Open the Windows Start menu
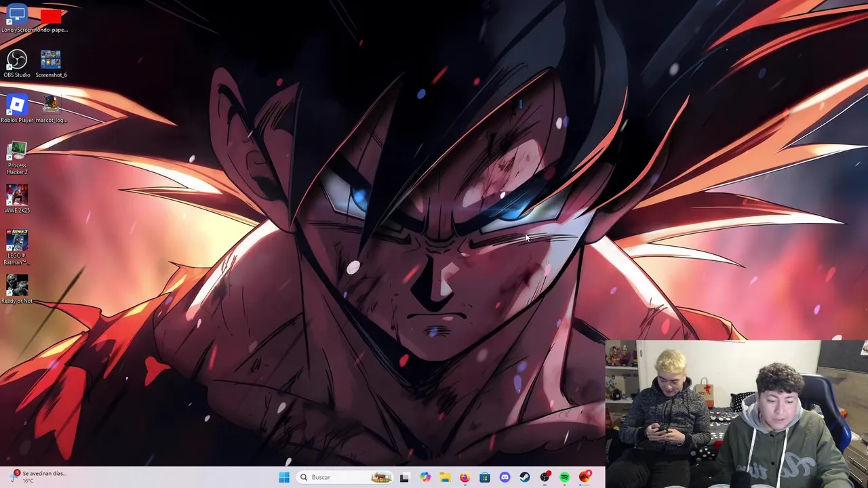 (x=284, y=477)
